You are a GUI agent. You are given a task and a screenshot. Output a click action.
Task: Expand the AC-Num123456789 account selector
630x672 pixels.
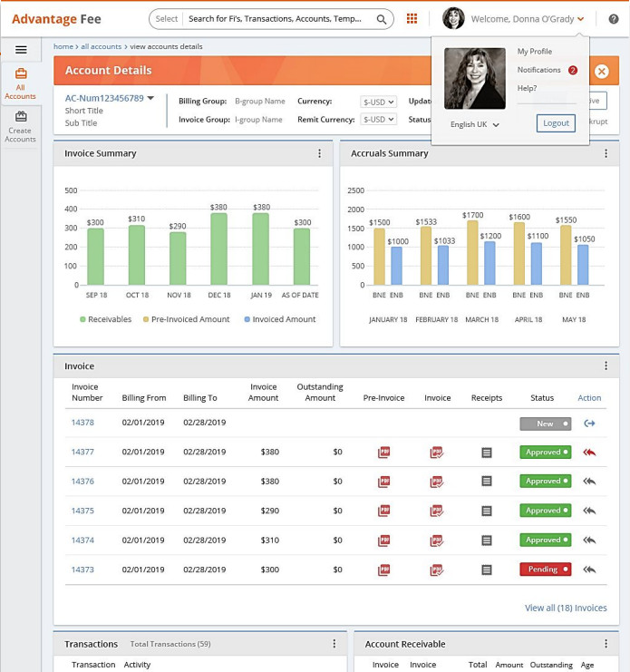[x=150, y=98]
